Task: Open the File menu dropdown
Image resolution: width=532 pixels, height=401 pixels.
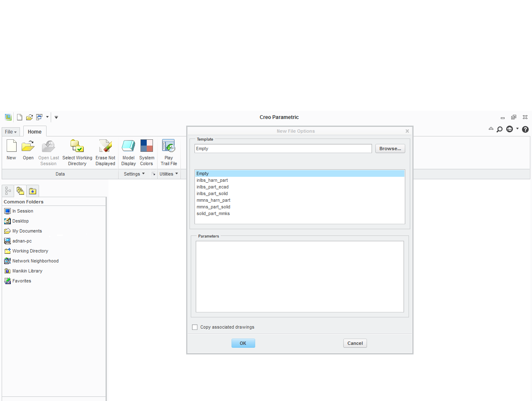Action: 11,132
